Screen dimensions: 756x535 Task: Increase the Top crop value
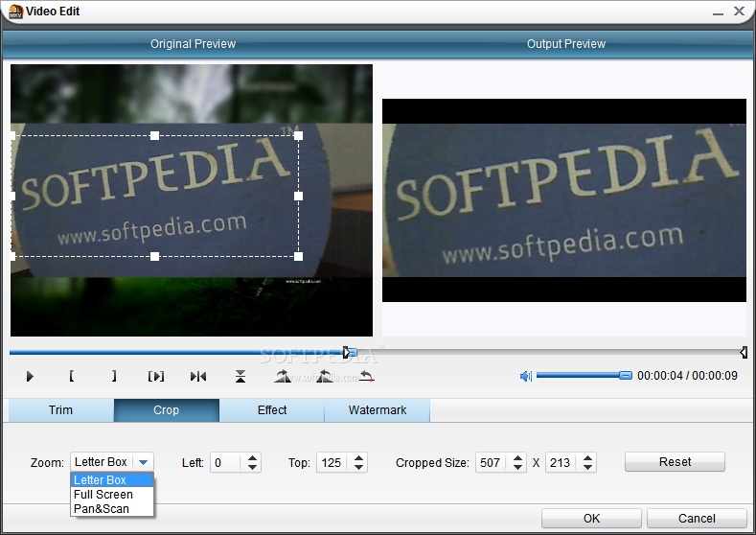tap(358, 457)
